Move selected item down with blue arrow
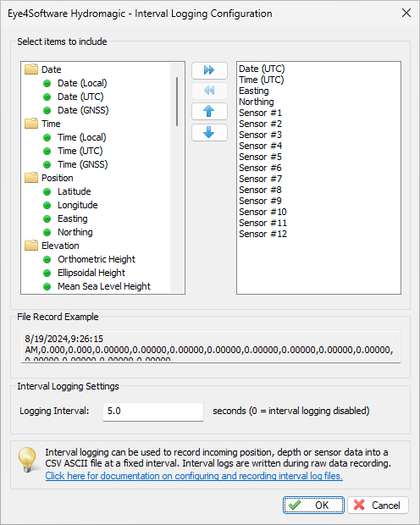Viewport: 420px width, 525px height. coord(209,132)
